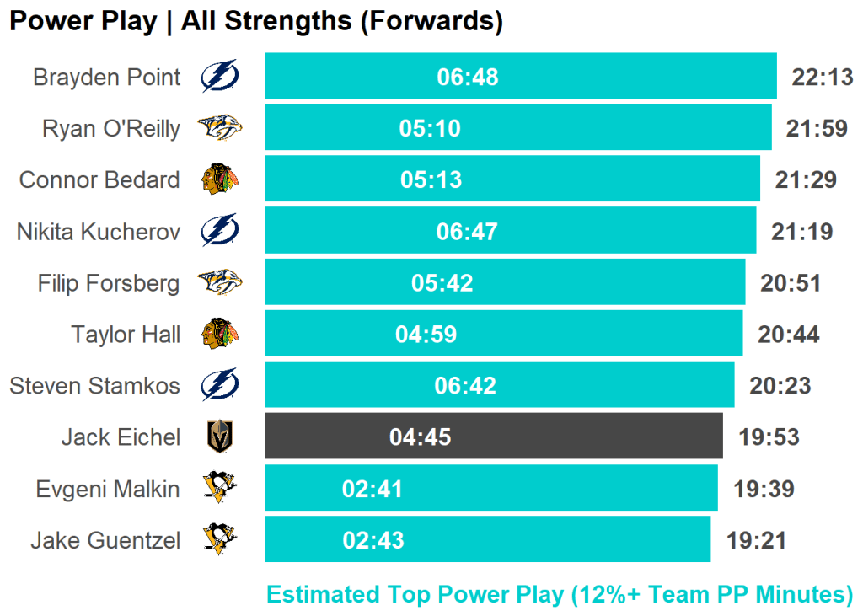Image resolution: width=863 pixels, height=616 pixels.
Task: Click the Lightning logo beside Steven Stamkos
Action: tap(219, 385)
